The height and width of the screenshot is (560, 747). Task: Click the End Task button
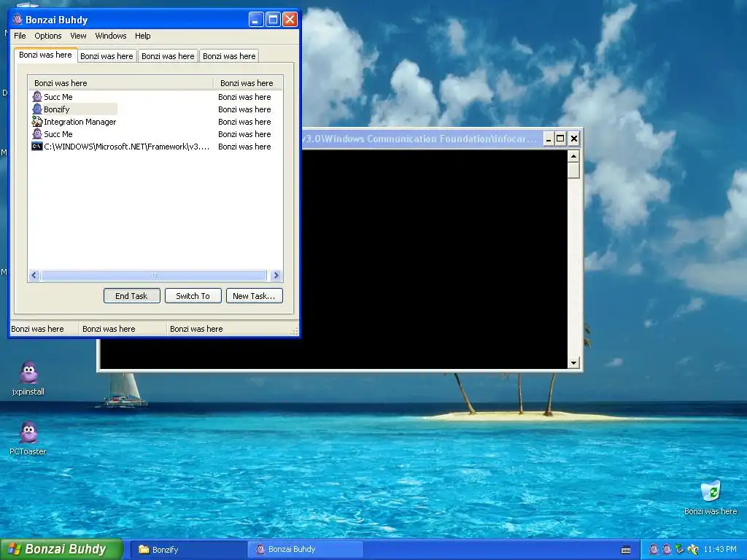131,296
